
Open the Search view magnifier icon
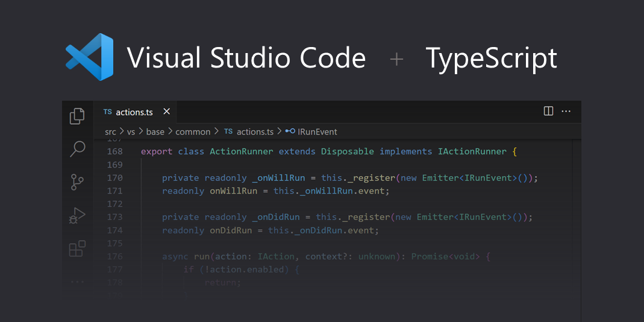[x=77, y=148]
